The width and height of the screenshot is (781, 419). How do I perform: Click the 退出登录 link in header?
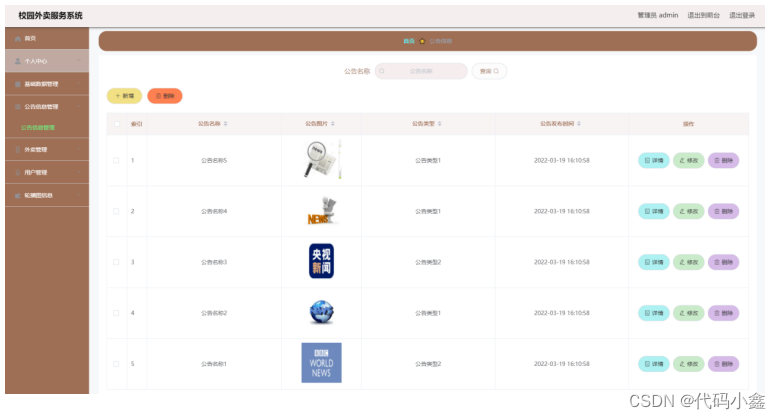742,15
